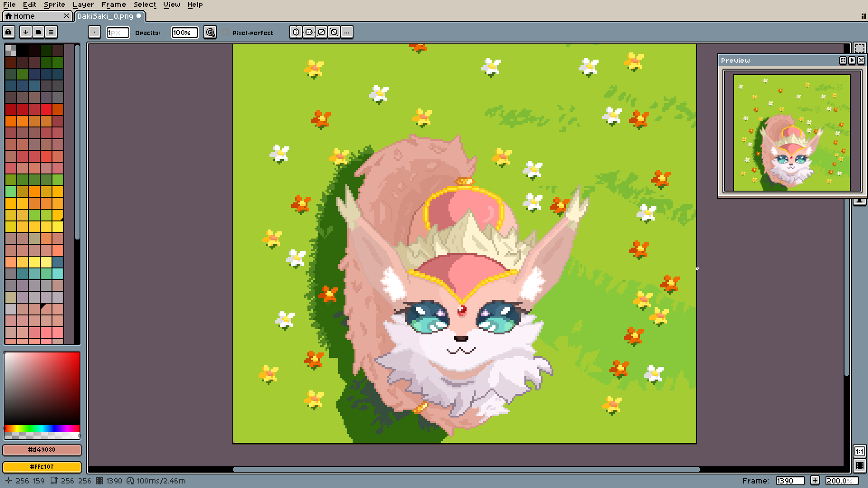Select the horizontal symmetry button

[x=296, y=32]
